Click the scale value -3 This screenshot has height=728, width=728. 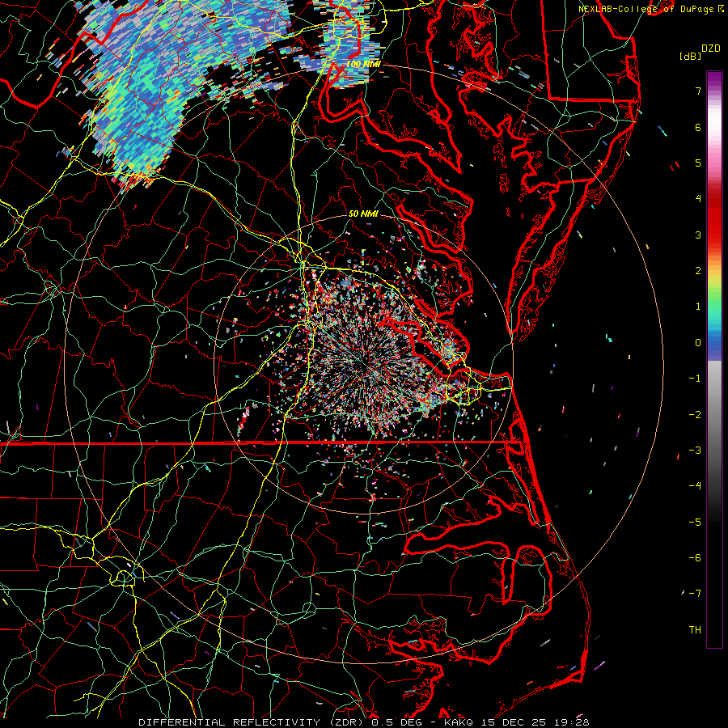(695, 451)
